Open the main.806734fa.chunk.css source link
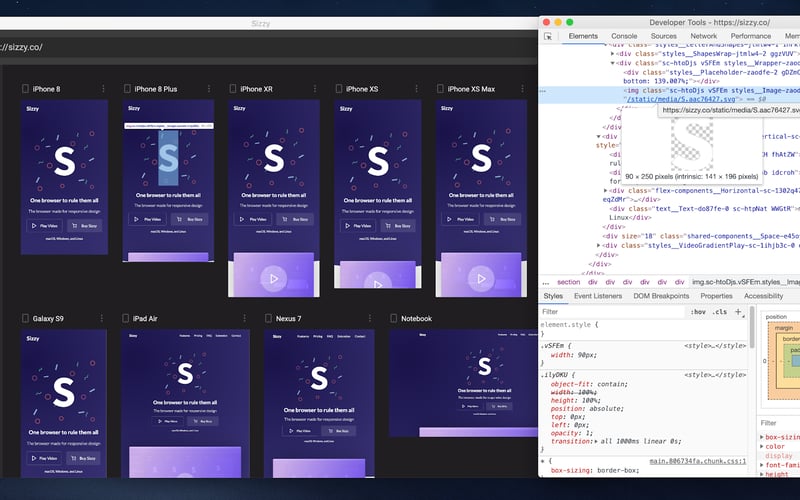The image size is (800, 500). 696,461
